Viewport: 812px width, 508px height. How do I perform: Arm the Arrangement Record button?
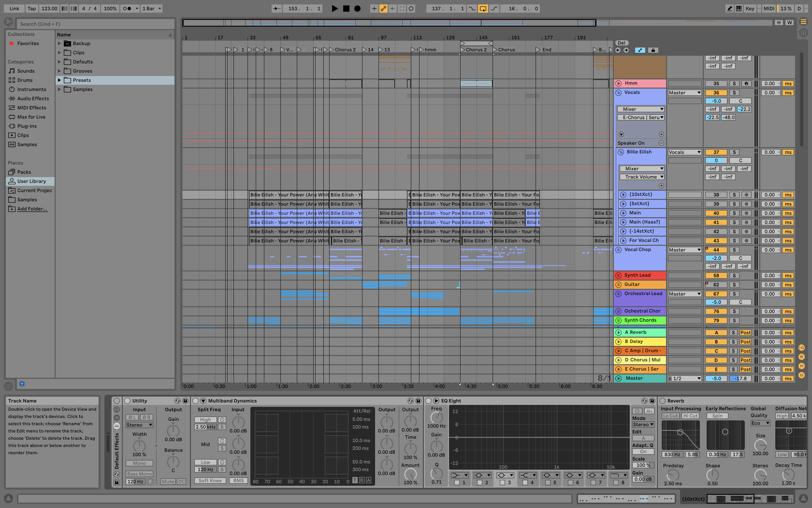point(358,8)
